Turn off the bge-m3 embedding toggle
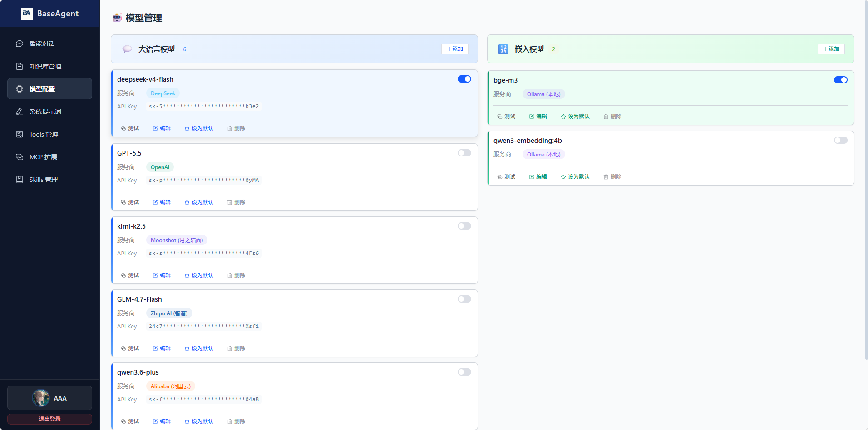 click(x=841, y=80)
